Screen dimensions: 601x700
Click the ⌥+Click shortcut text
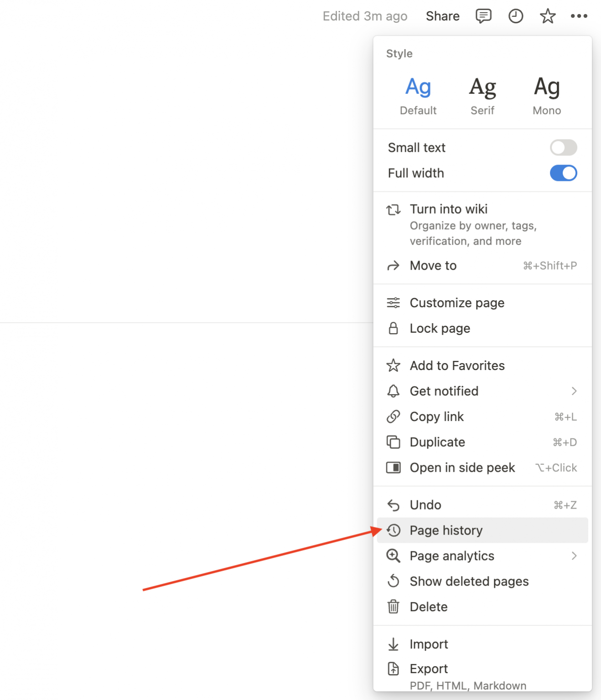pos(556,468)
